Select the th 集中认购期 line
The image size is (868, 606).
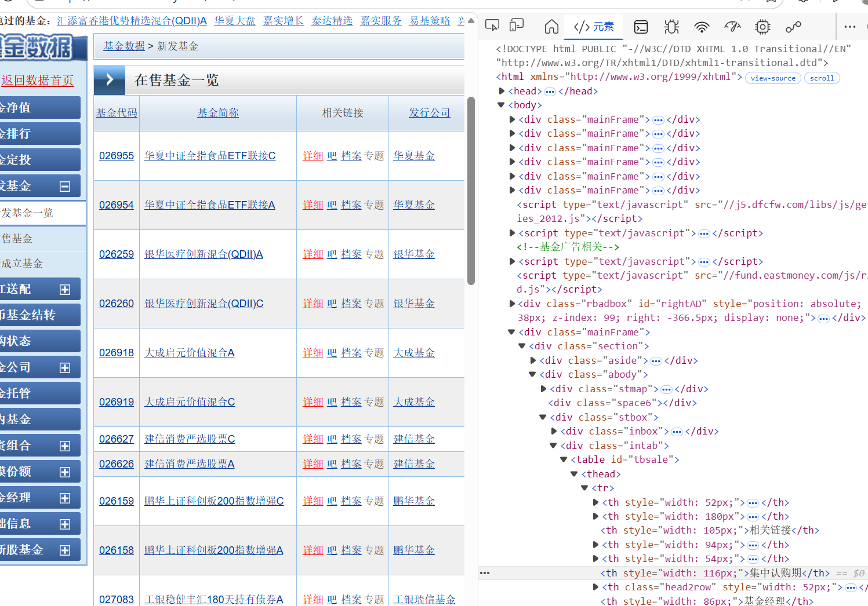pyautogui.click(x=715, y=573)
